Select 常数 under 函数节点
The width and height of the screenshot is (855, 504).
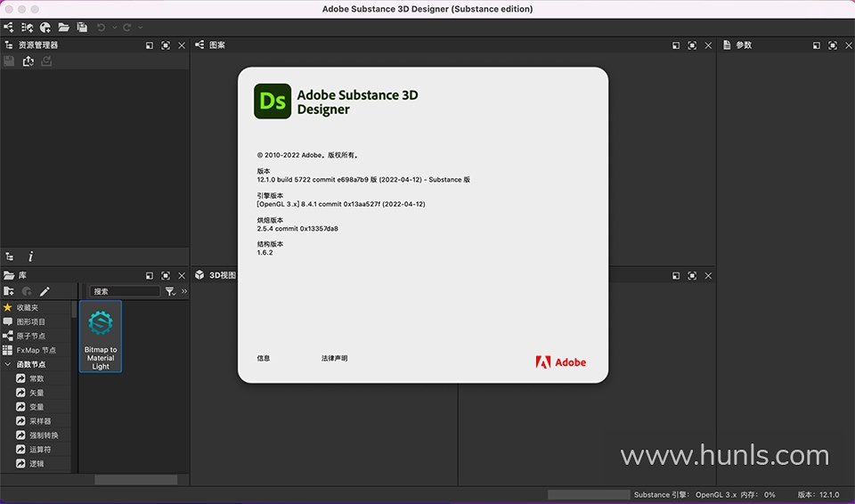[x=36, y=378]
